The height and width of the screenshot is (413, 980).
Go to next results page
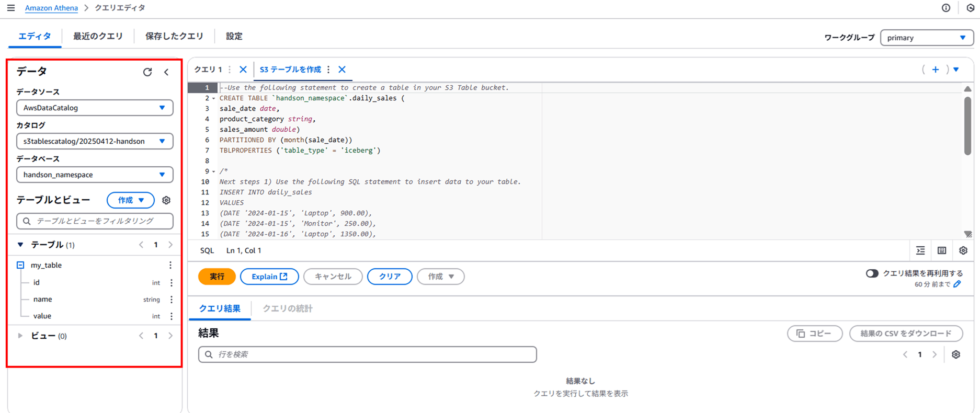(935, 354)
